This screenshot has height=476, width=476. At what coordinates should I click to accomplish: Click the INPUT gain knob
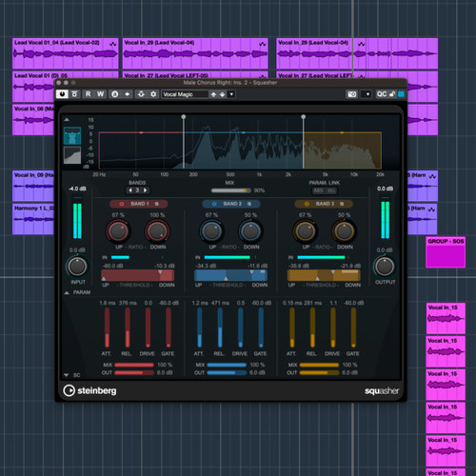(x=77, y=267)
